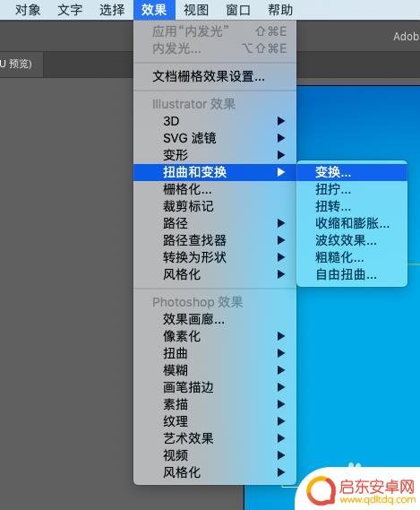Choose the 裁剪标记 effect
The height and width of the screenshot is (510, 420).
215,206
